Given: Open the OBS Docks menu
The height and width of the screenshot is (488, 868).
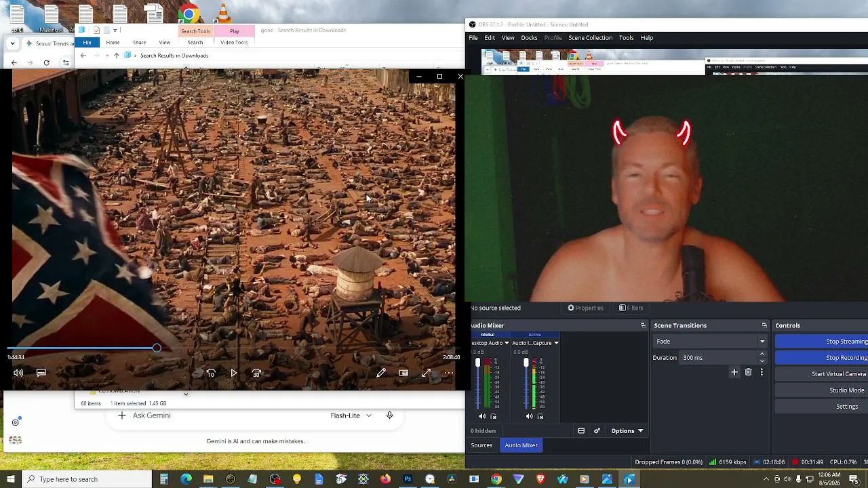Looking at the screenshot, I should click(529, 38).
